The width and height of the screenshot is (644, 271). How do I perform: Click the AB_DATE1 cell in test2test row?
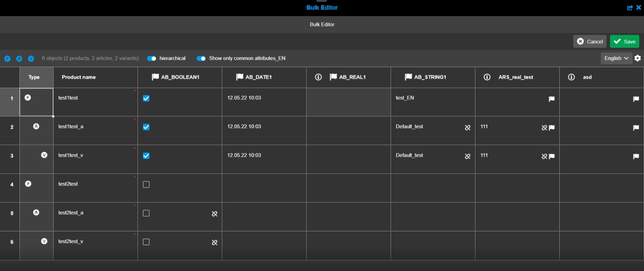(x=264, y=188)
